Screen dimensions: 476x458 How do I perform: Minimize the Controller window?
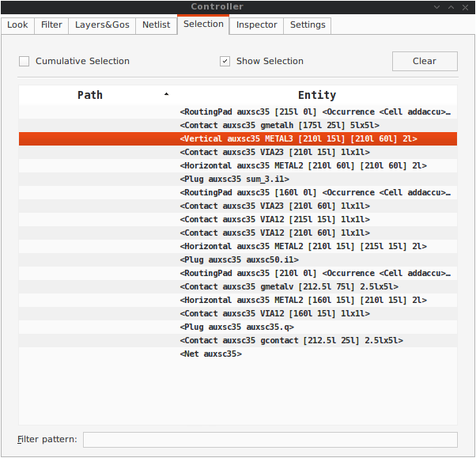pos(436,7)
